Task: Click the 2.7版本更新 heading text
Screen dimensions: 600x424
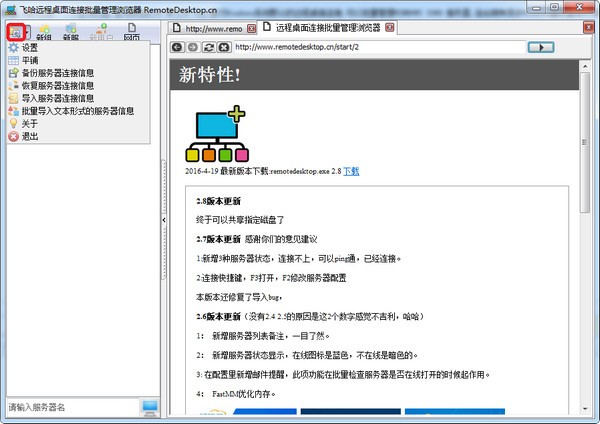Action: [218, 239]
